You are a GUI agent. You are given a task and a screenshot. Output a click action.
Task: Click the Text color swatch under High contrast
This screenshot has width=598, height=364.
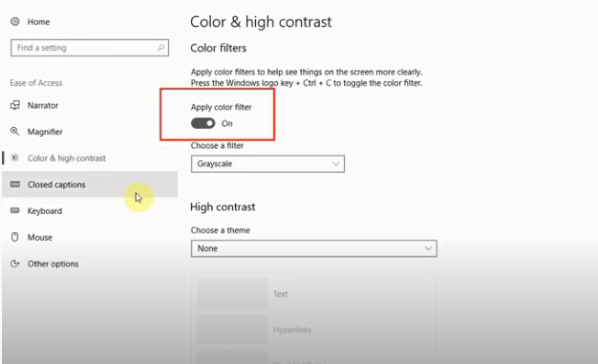[x=232, y=293]
